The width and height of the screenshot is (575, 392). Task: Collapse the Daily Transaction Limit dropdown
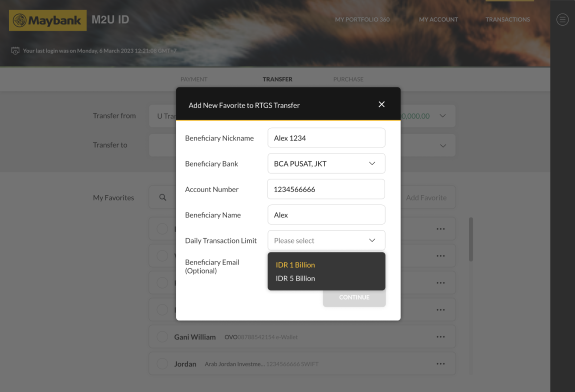tap(326, 241)
